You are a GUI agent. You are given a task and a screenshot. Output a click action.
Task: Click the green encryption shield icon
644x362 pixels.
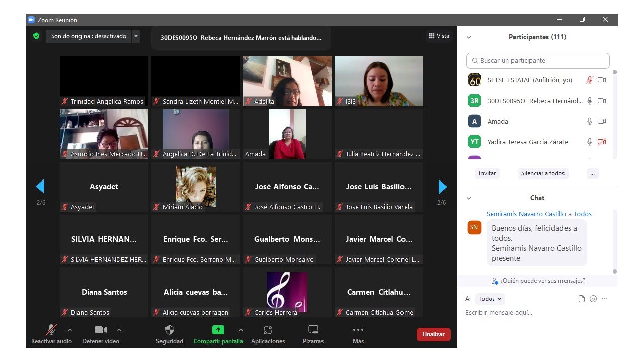(36, 36)
